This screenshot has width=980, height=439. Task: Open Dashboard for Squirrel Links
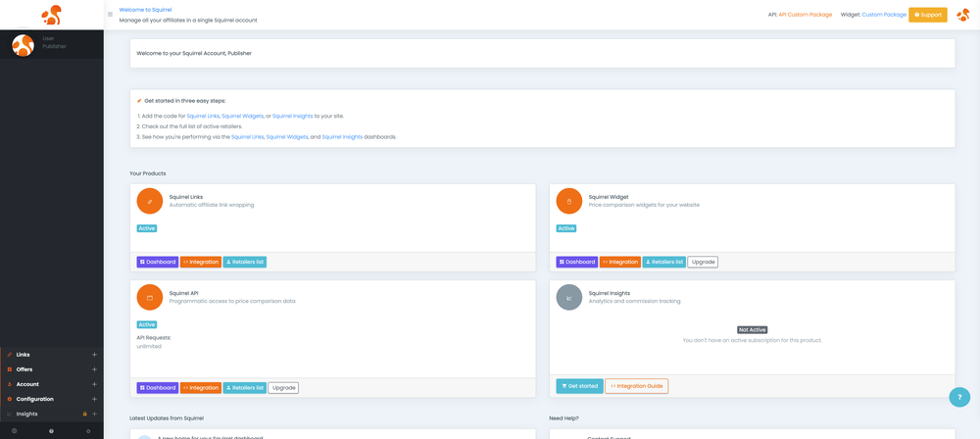pyautogui.click(x=158, y=262)
